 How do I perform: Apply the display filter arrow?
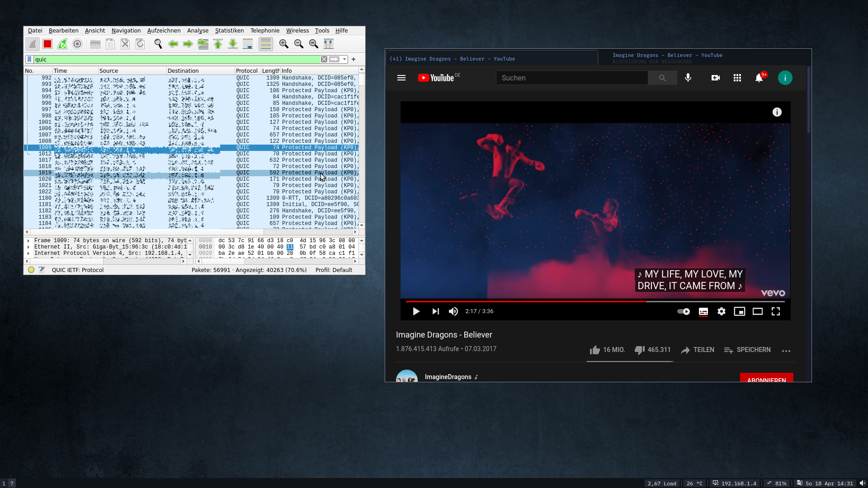(x=334, y=59)
